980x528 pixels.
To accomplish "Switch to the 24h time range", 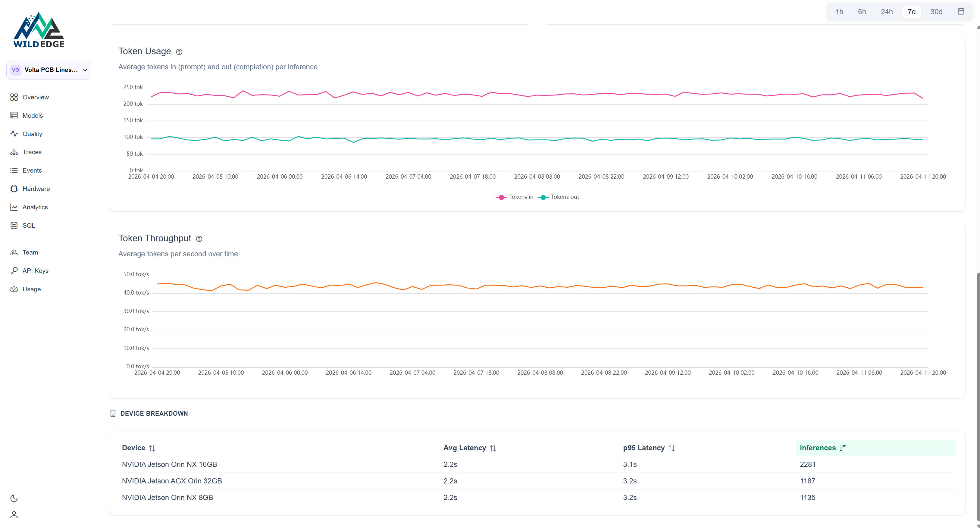I will [x=887, y=11].
